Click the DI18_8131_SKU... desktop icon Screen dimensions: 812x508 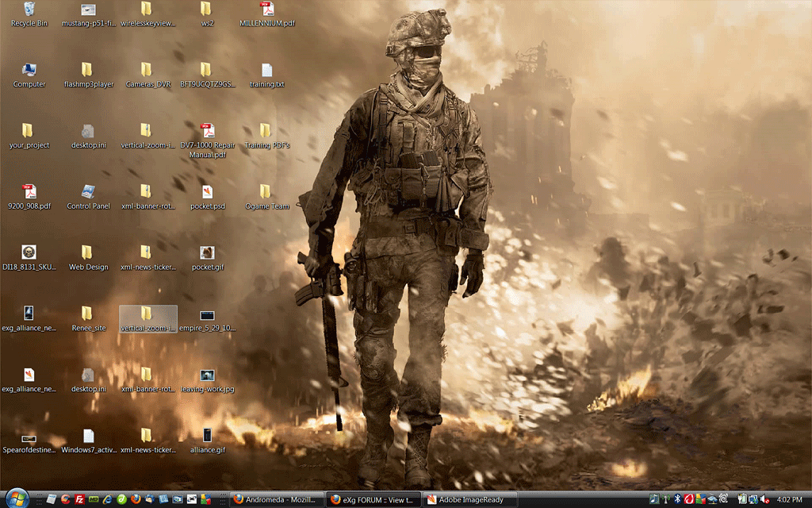[x=29, y=259]
